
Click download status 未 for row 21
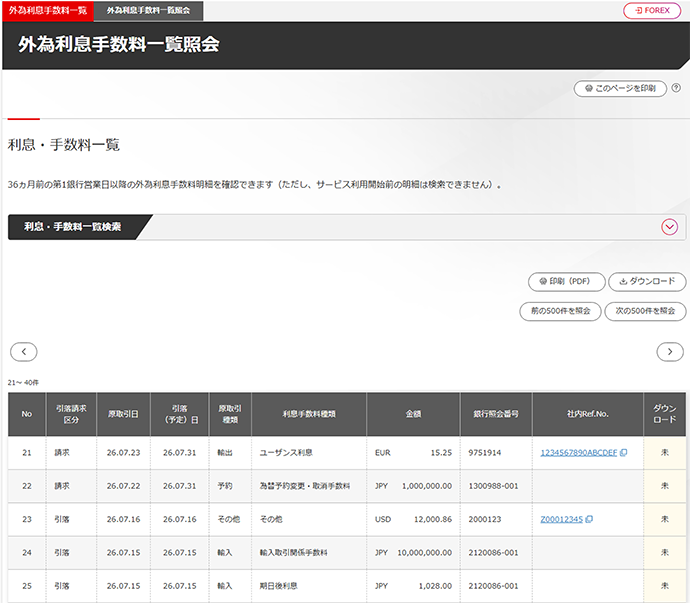[665, 453]
